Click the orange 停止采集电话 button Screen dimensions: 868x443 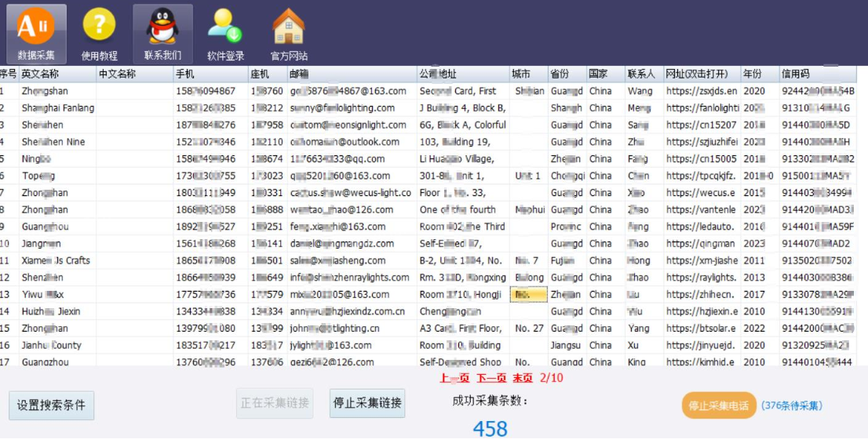click(719, 405)
